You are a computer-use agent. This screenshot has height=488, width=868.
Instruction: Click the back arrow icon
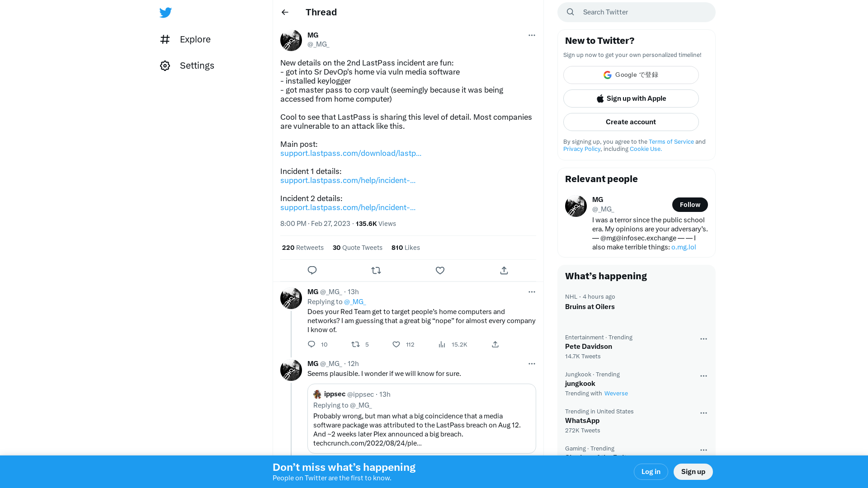[285, 12]
